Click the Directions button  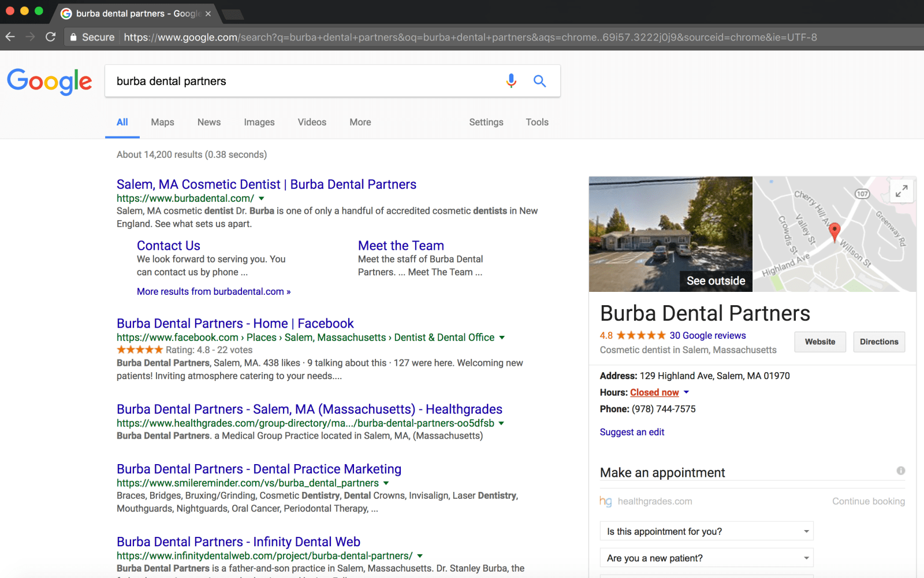(x=879, y=342)
